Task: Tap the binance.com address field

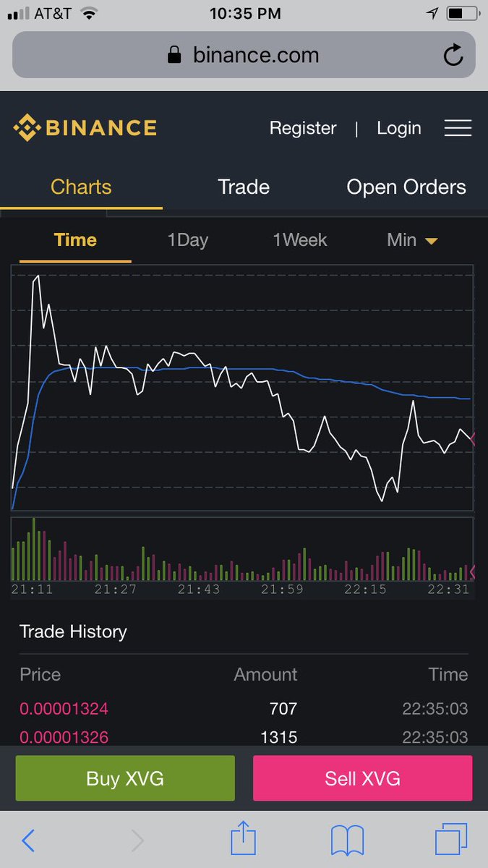Action: [x=244, y=55]
